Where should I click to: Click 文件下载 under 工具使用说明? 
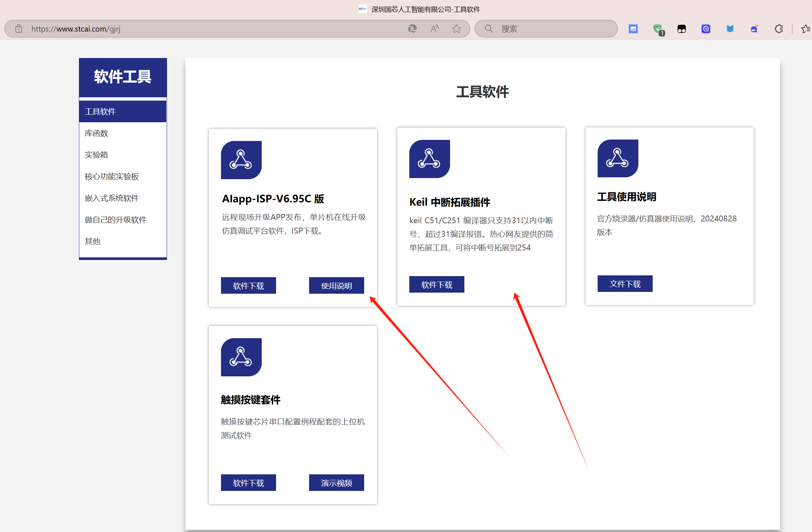click(625, 284)
